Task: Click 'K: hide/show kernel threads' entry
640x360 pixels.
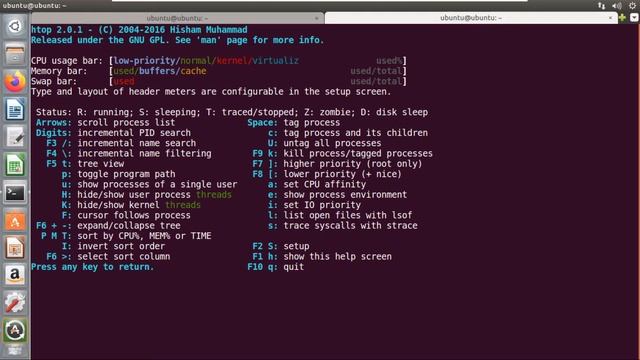Action: coord(131,205)
